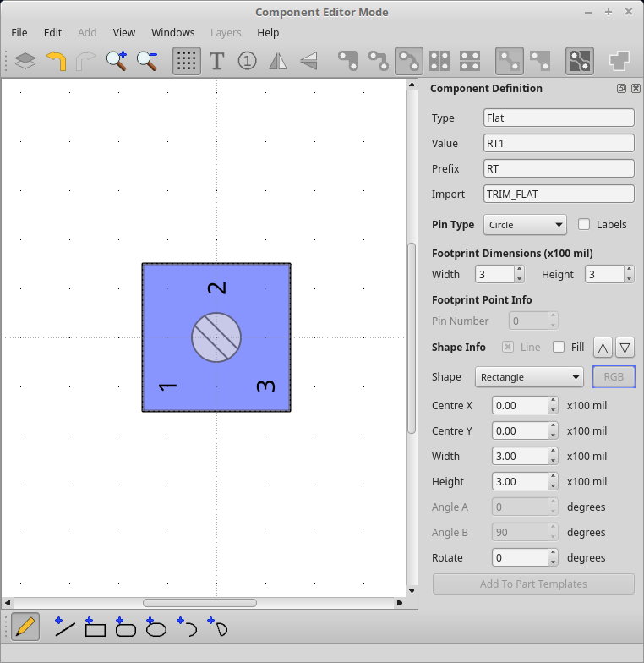Click the Value field containing RT1
The width and height of the screenshot is (644, 663).
point(559,144)
